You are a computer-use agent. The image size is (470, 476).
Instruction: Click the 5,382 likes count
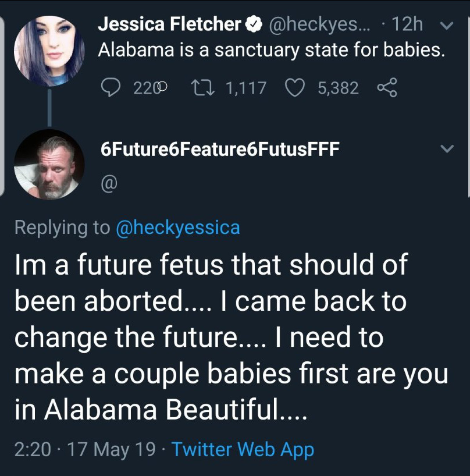point(339,88)
